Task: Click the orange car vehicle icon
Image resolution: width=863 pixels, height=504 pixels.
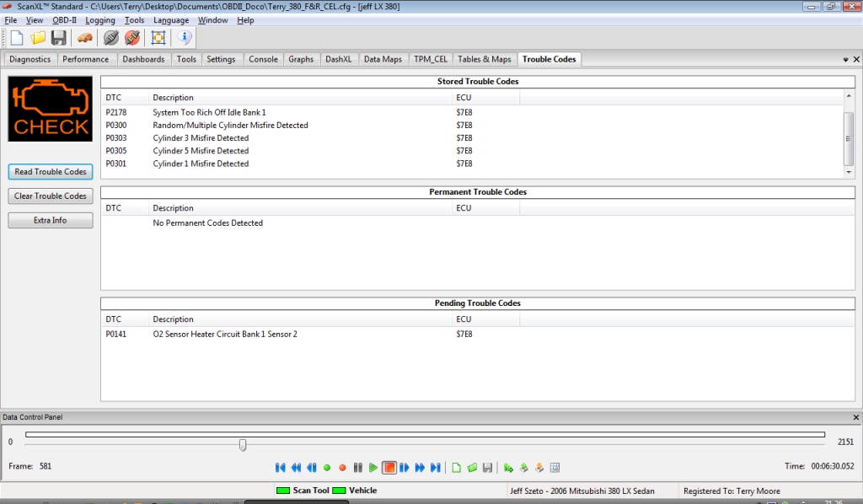Action: click(84, 38)
